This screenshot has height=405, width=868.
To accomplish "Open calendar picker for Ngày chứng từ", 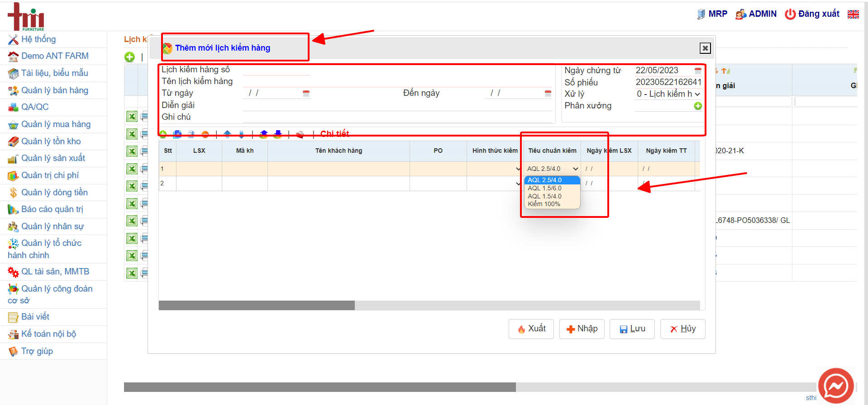I will coord(698,71).
